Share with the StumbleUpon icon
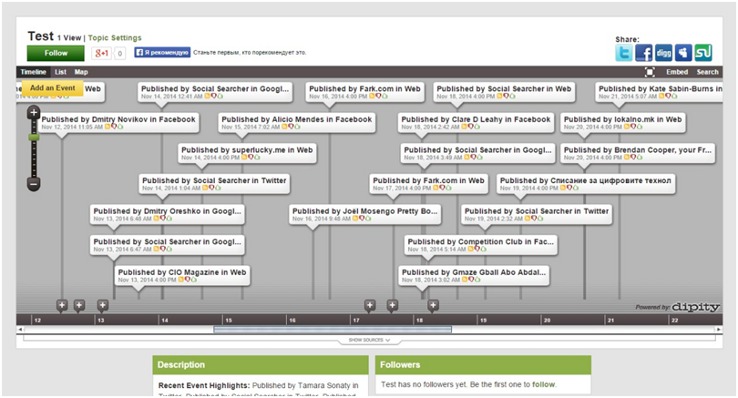 click(703, 53)
